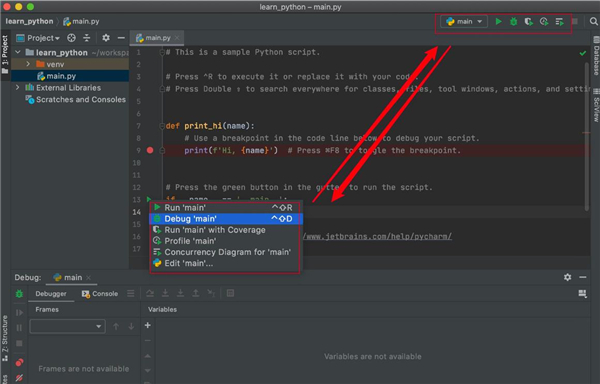Select Profile 'main' menu entry
The image size is (600, 384).
point(225,241)
